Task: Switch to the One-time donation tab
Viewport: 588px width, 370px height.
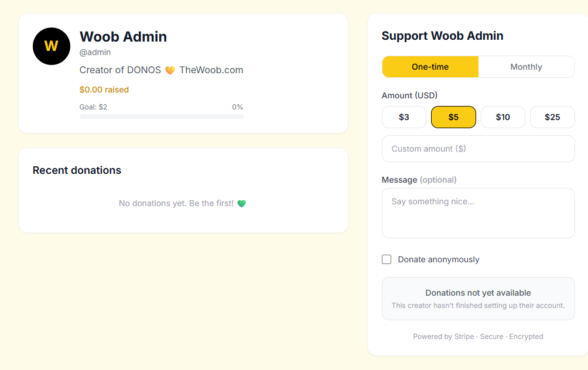Action: pos(430,67)
